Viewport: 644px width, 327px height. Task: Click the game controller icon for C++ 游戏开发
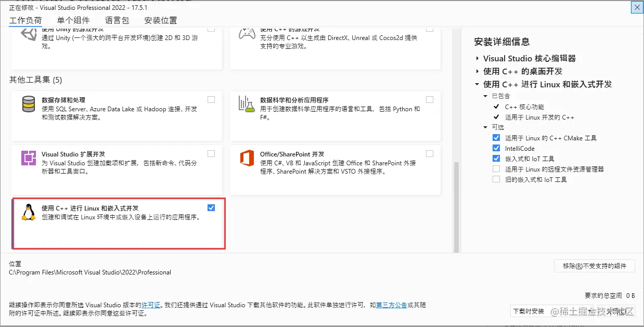[247, 34]
